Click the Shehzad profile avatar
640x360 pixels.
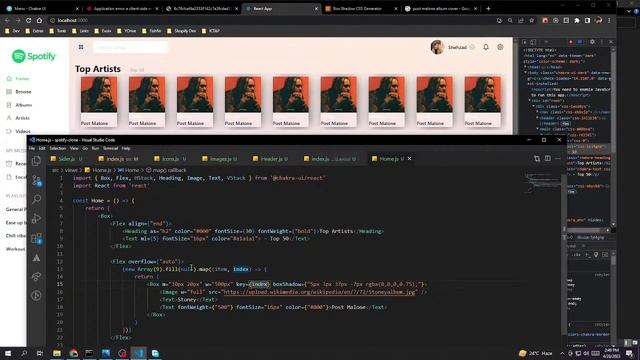pos(437,47)
